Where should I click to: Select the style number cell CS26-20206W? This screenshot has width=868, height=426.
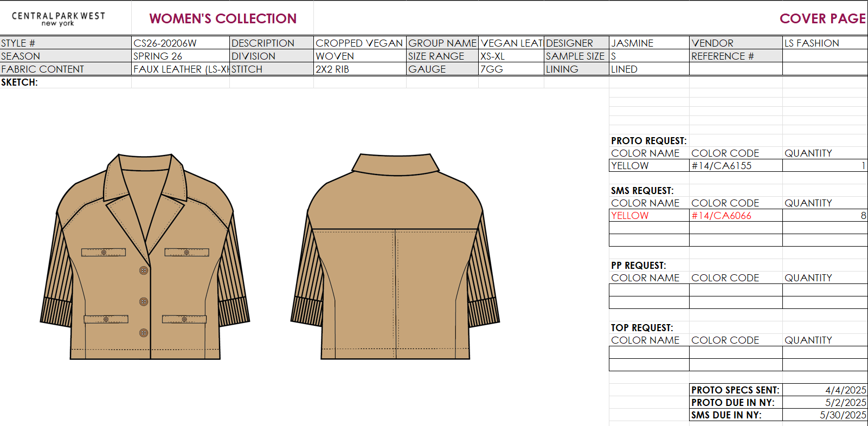(181, 43)
